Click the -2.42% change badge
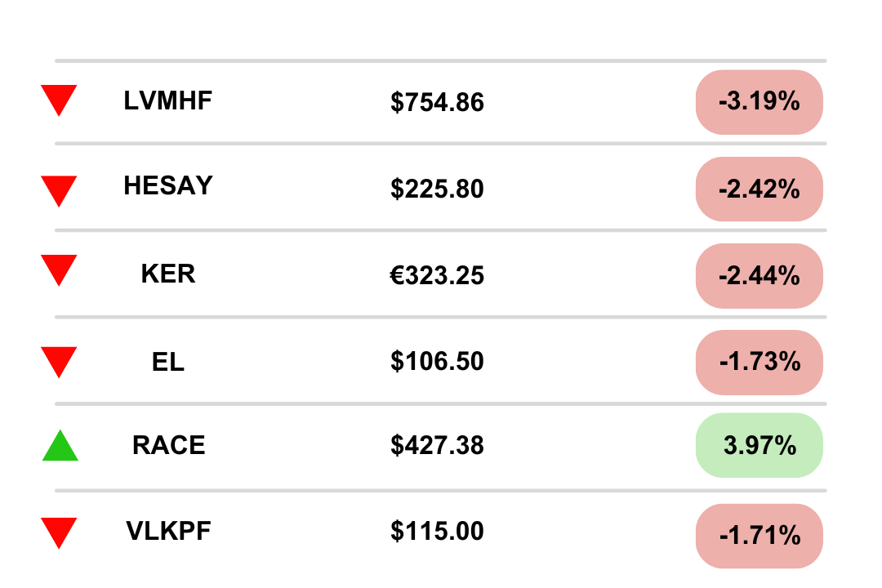This screenshot has height=588, width=882. [x=759, y=189]
